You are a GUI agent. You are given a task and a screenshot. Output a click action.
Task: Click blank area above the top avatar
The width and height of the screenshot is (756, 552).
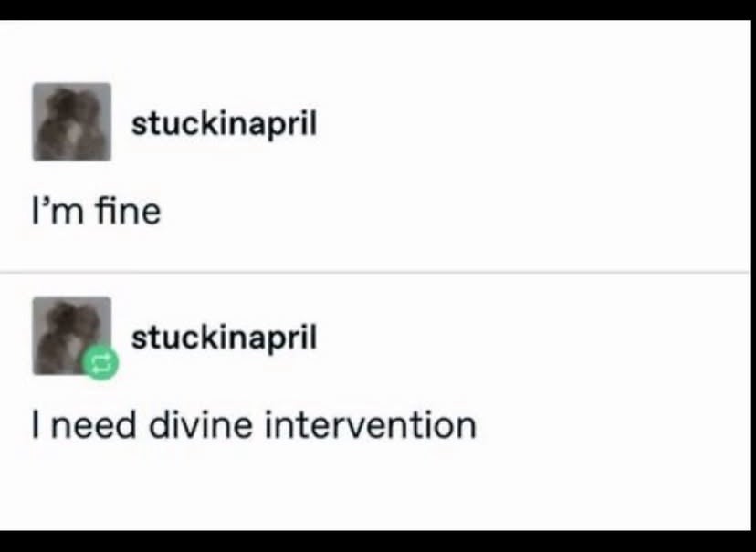click(72, 53)
